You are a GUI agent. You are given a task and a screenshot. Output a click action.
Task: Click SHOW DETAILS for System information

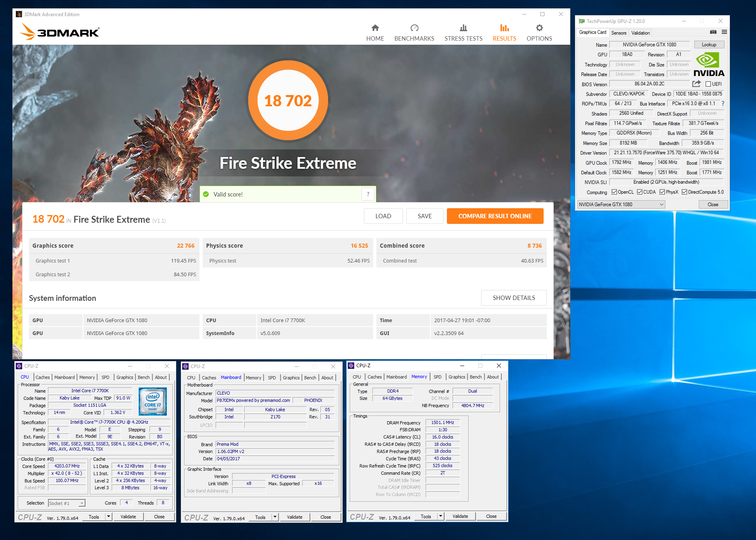click(x=514, y=298)
